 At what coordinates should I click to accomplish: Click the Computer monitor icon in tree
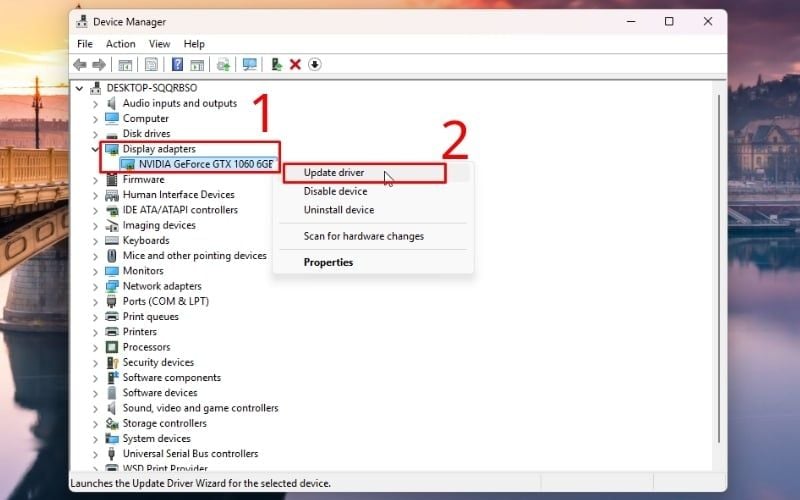[x=112, y=118]
